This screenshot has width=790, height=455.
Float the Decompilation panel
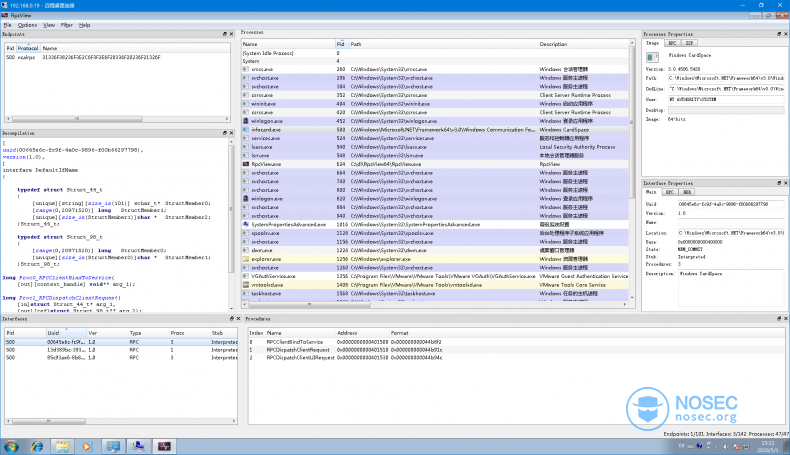(225, 133)
